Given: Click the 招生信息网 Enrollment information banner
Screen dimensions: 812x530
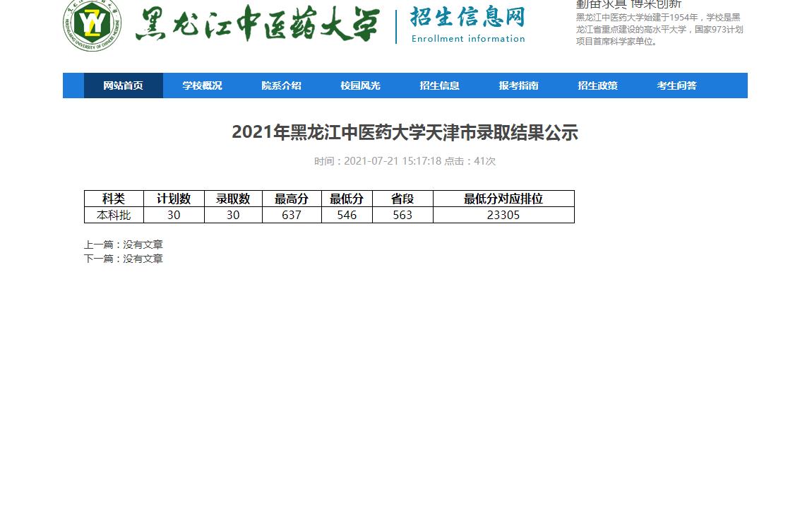Looking at the screenshot, I should click(467, 25).
